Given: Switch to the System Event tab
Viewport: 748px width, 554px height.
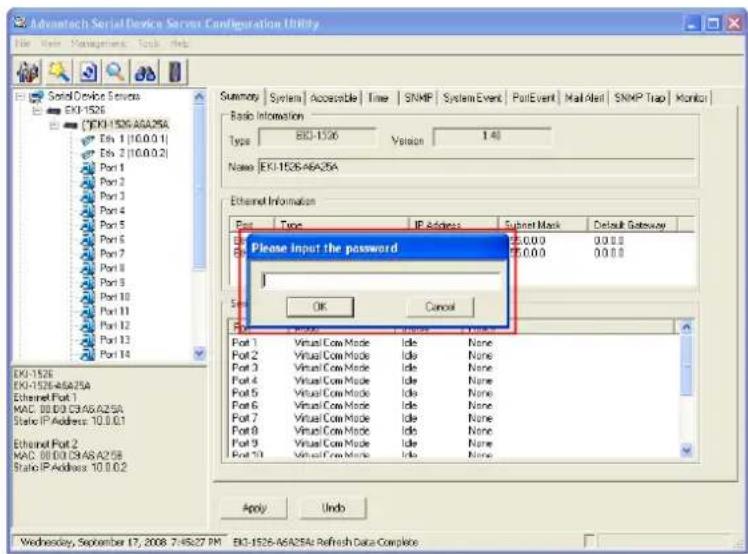Looking at the screenshot, I should click(x=472, y=98).
